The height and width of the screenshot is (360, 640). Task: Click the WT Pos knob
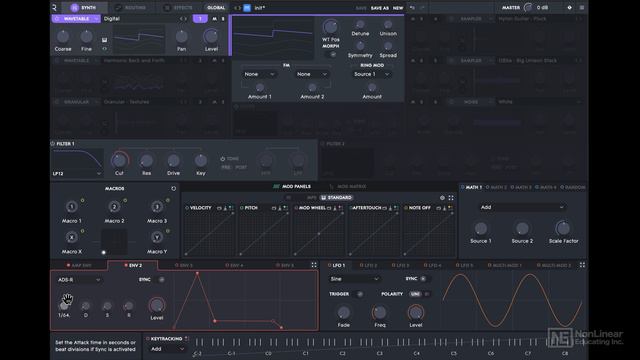point(330,27)
